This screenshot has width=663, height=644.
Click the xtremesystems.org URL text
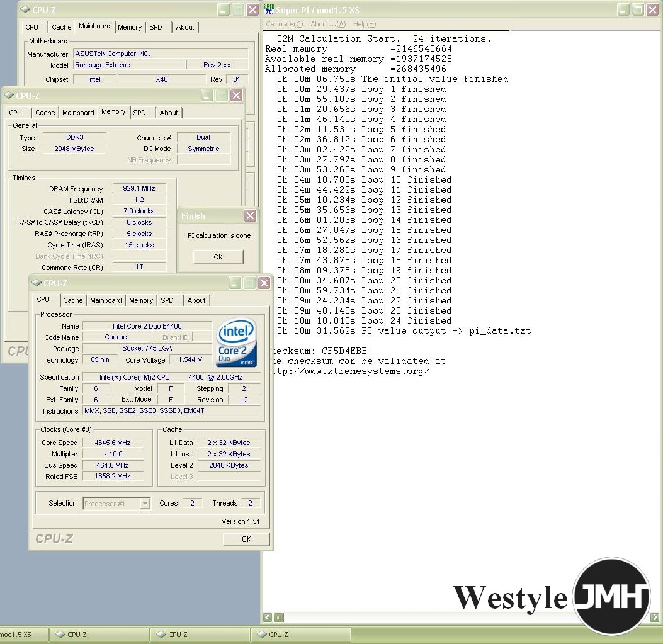point(351,371)
